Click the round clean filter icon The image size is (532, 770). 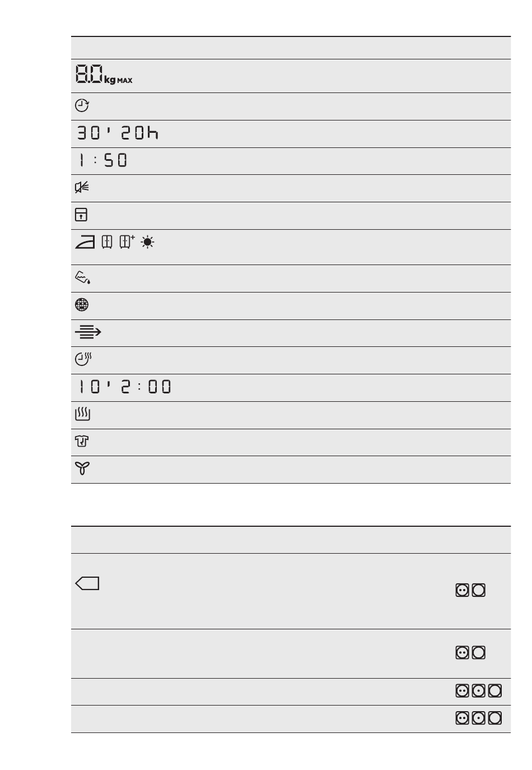pyautogui.click(x=82, y=305)
